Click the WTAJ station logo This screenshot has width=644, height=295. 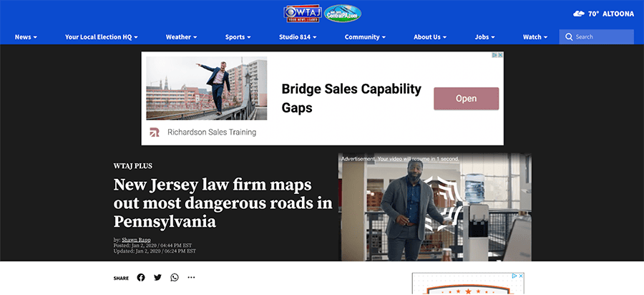(x=302, y=14)
